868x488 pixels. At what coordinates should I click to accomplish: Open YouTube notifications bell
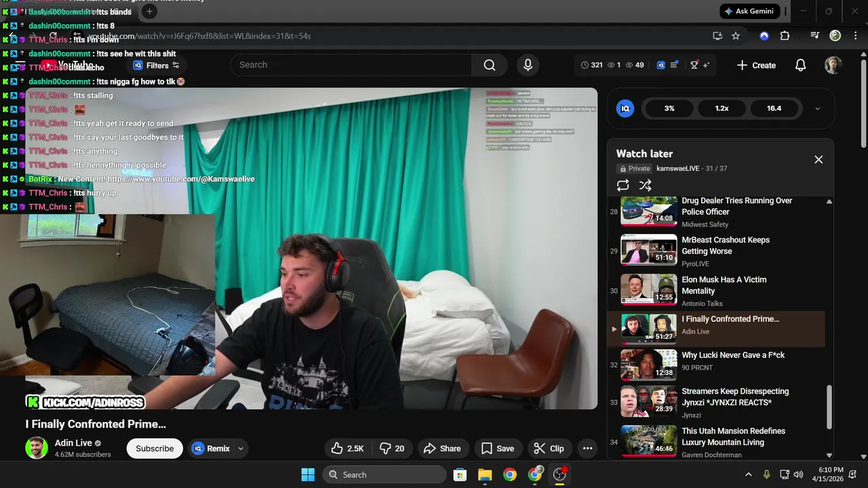click(x=800, y=65)
